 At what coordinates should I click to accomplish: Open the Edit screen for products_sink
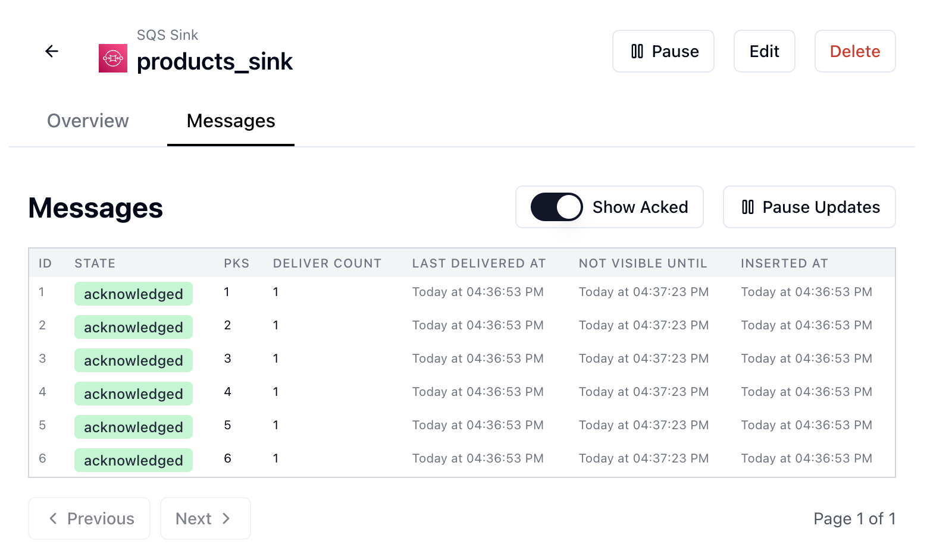764,51
